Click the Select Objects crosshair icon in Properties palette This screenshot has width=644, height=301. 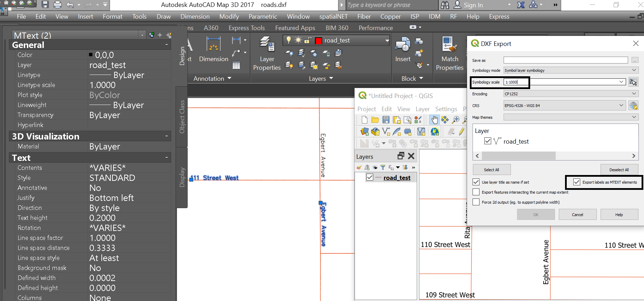(160, 35)
